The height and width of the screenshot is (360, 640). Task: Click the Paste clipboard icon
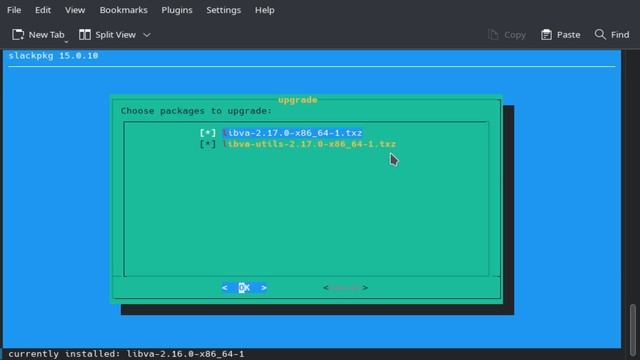(x=546, y=35)
